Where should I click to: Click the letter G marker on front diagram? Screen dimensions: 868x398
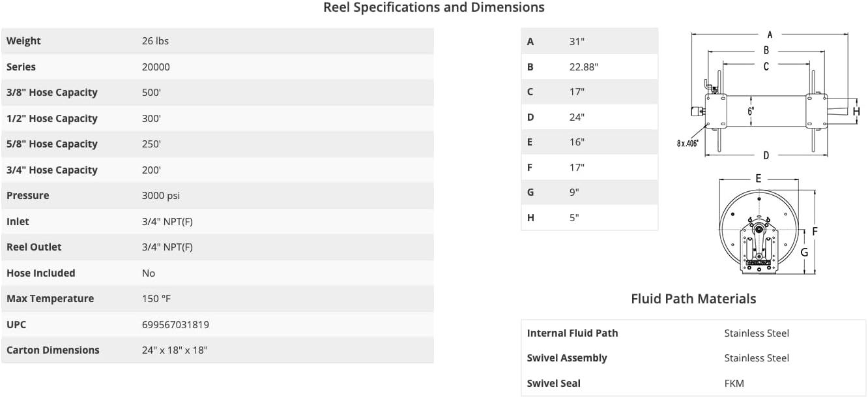click(804, 253)
